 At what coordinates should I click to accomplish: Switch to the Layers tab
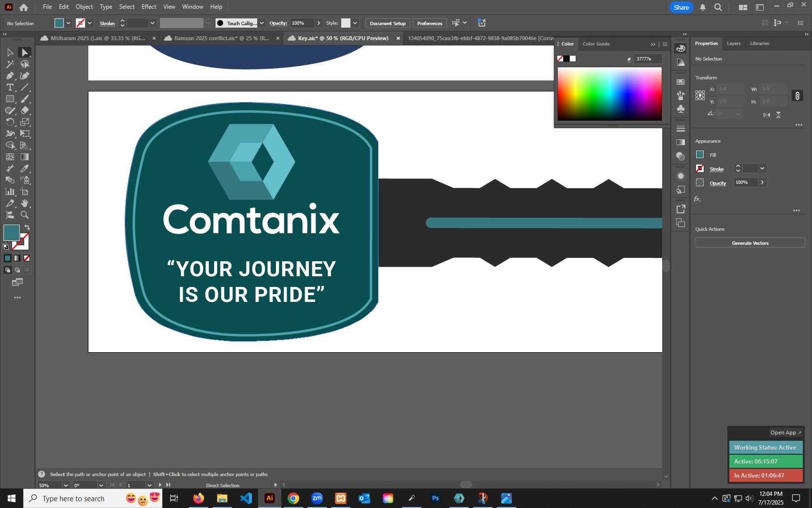coord(734,44)
